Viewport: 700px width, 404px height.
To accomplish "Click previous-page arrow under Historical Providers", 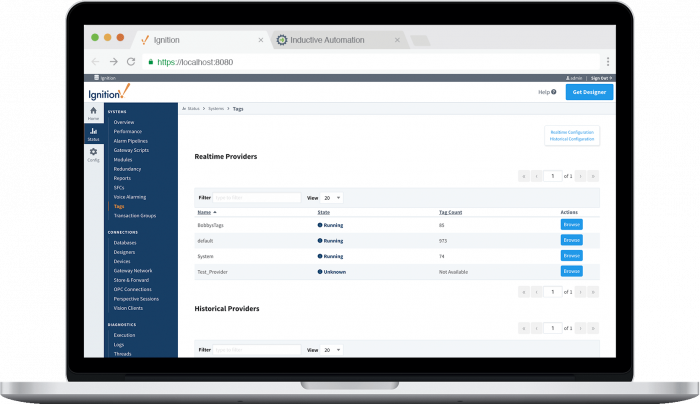I will (537, 329).
